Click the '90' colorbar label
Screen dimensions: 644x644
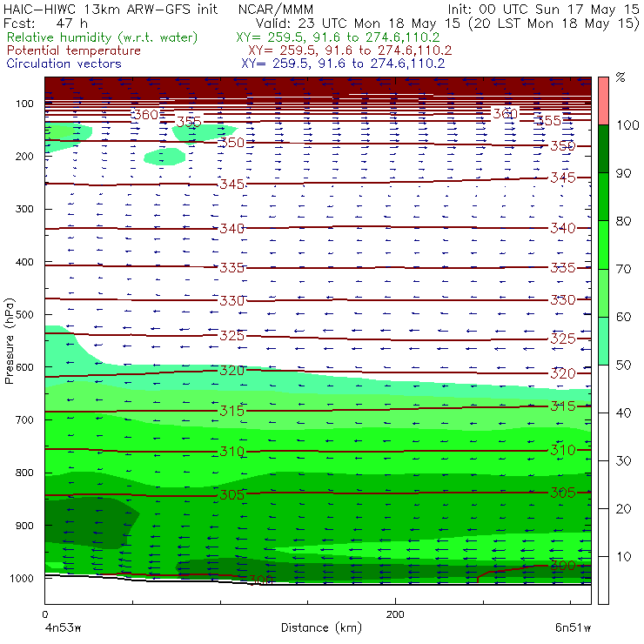point(623,173)
